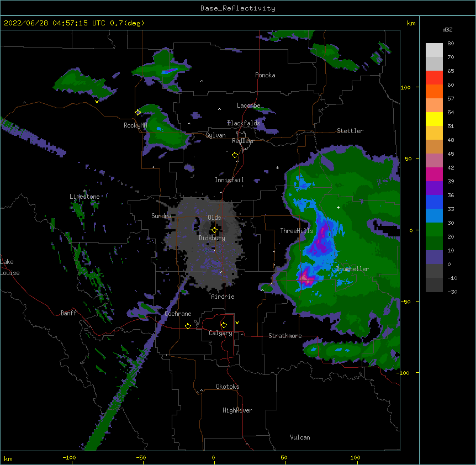Click the asterisk marker above Limestone
The image size is (476, 465).
(85, 191)
